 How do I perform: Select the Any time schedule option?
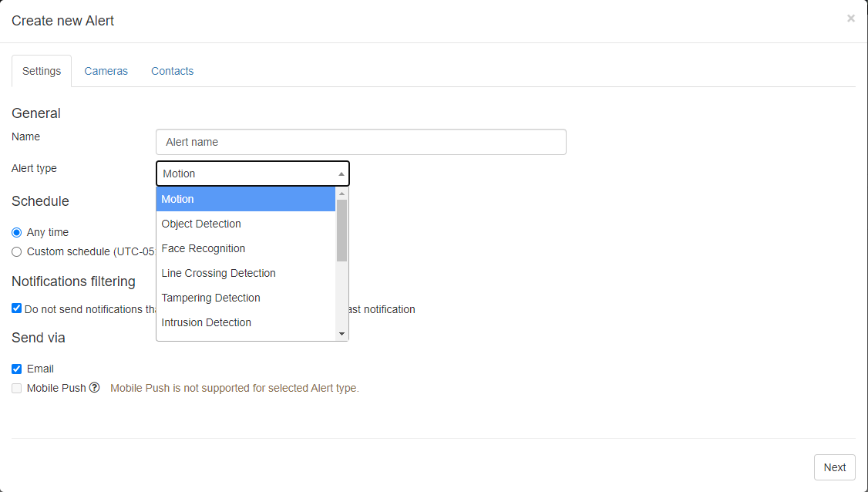(x=17, y=233)
